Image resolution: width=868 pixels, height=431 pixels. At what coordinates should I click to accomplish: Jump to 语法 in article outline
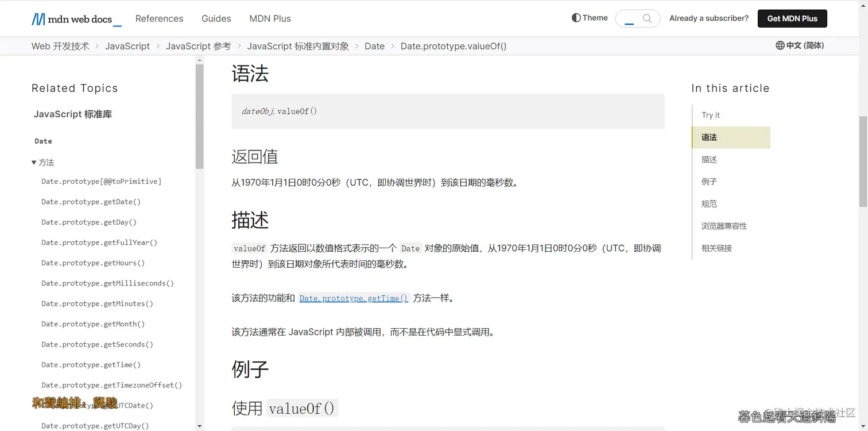point(731,137)
